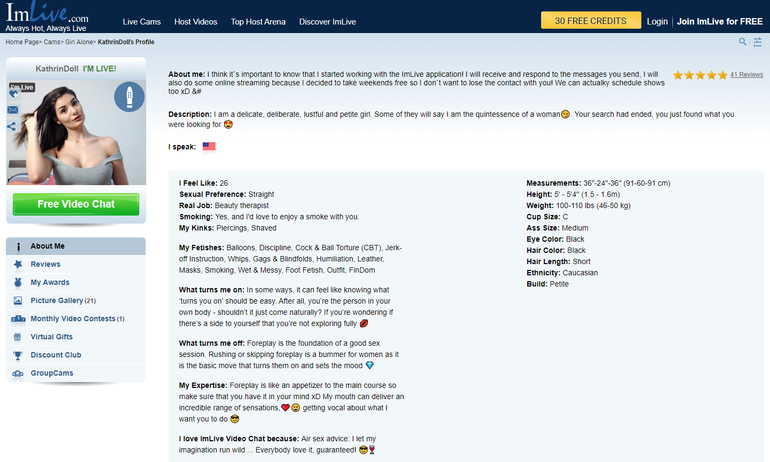Viewport: 770px width, 462px height.
Task: Open the advanced filter icon beside search
Action: tap(757, 42)
